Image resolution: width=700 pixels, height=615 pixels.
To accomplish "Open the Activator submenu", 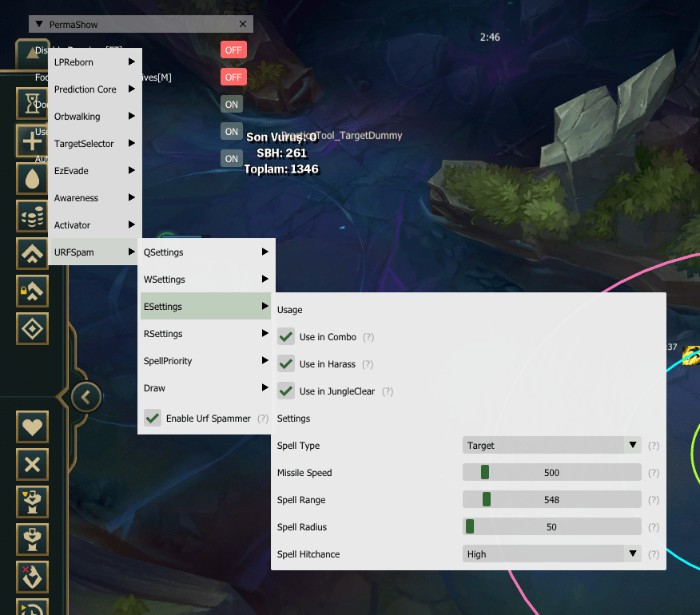I will click(95, 225).
